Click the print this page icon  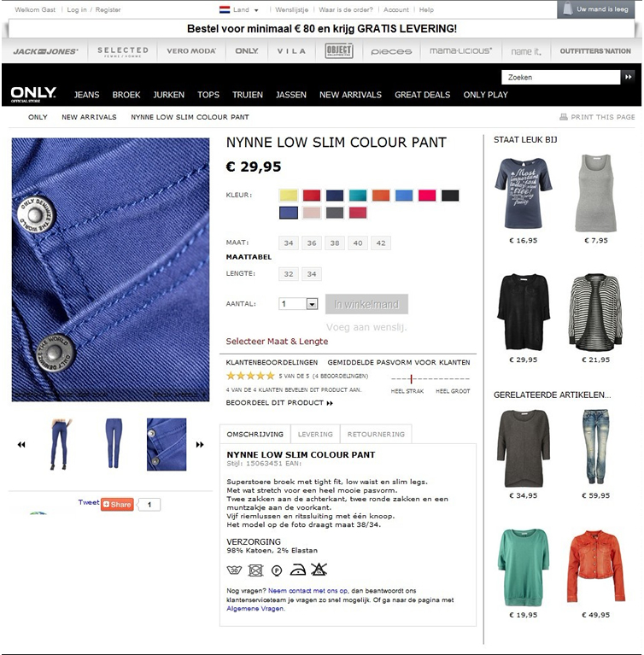point(564,117)
